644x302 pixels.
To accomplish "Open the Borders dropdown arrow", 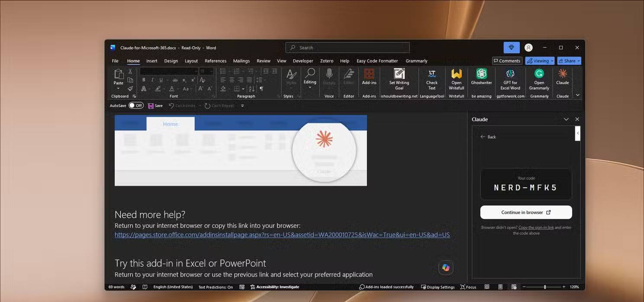I will pyautogui.click(x=243, y=88).
